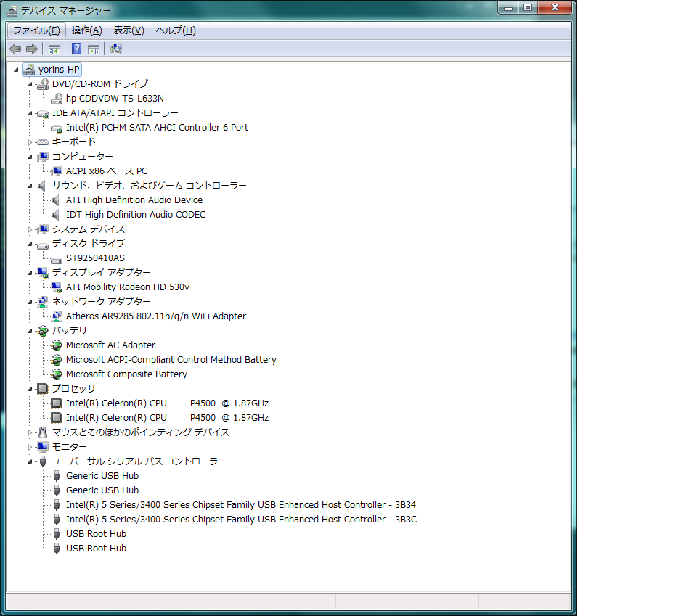
Task: Collapse the yorins-HP root node
Action: 16,70
